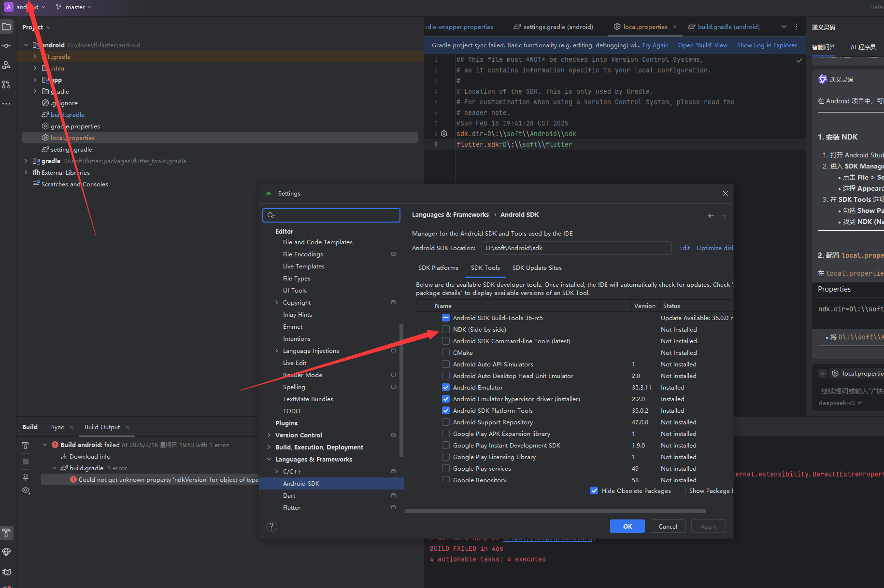Viewport: 884px width, 588px height.
Task: Expand the Version Control settings section
Action: click(x=269, y=435)
